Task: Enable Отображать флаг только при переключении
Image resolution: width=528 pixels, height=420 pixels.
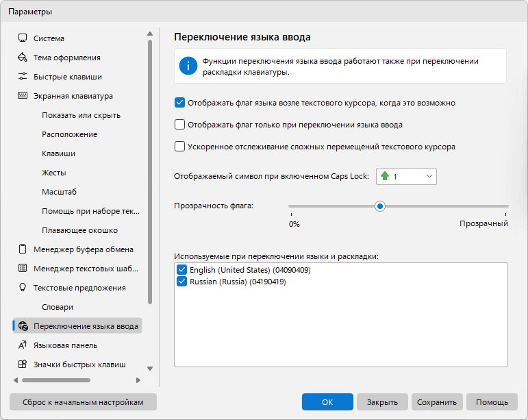Action: pyautogui.click(x=179, y=125)
